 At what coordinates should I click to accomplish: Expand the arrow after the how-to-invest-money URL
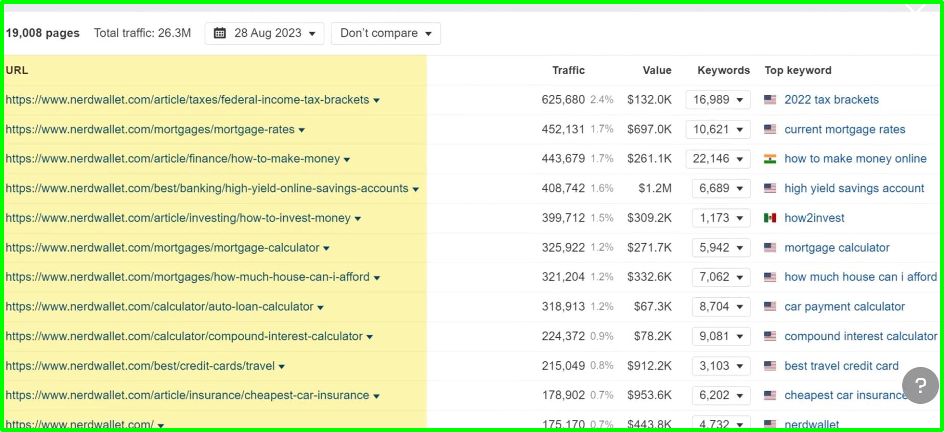357,218
